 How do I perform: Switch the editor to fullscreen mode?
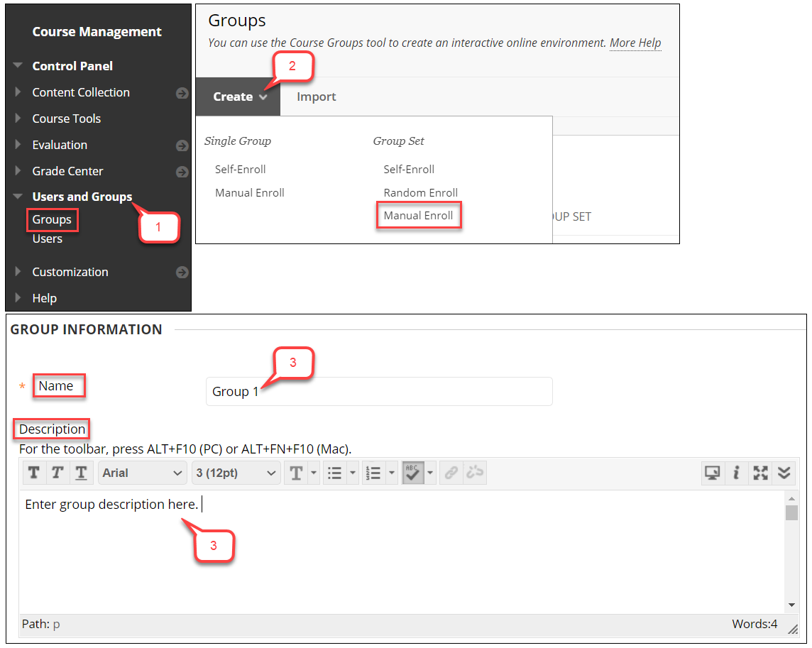point(760,473)
